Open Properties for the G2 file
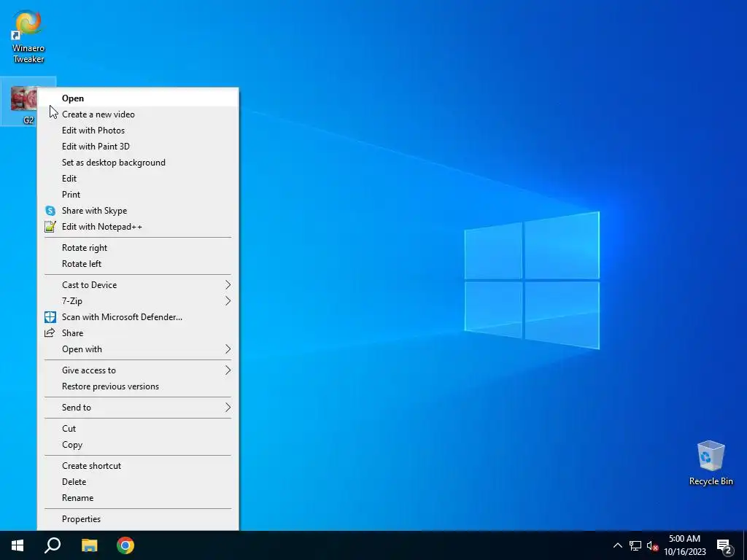This screenshot has width=747, height=560. coord(138,519)
